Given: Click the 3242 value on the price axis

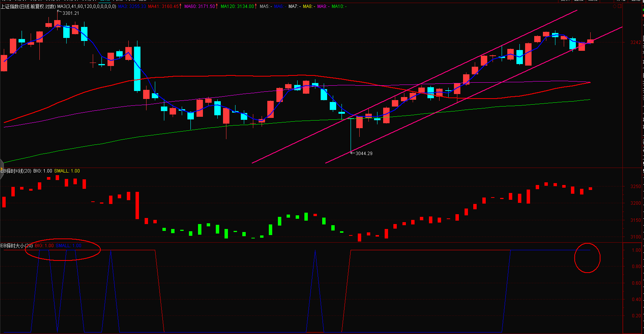Looking at the screenshot, I should pyautogui.click(x=636, y=42).
